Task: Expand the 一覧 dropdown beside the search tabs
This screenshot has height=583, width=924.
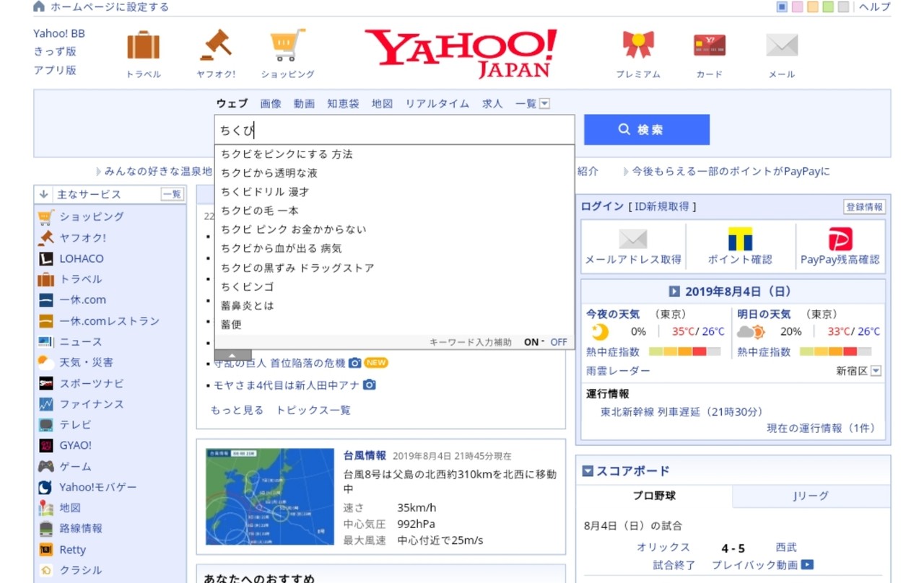Action: [544, 104]
